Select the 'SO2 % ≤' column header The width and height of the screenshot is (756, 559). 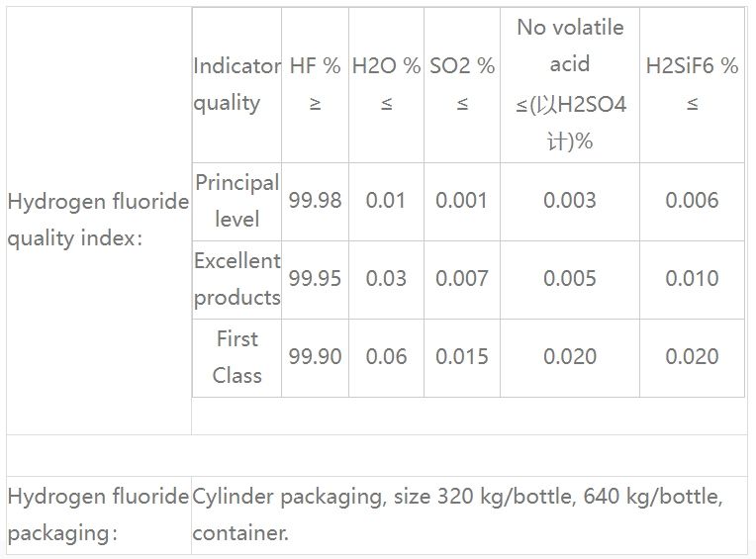[462, 84]
